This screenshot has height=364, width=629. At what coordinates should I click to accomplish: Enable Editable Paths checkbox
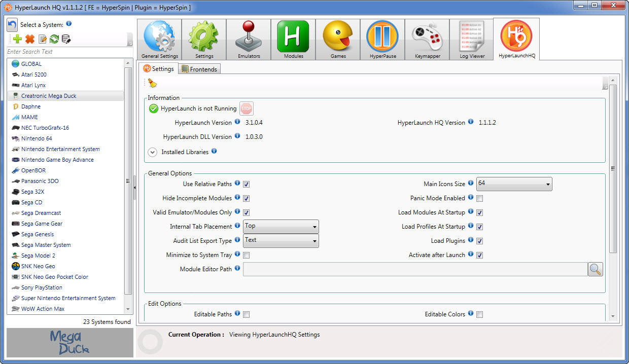click(247, 315)
